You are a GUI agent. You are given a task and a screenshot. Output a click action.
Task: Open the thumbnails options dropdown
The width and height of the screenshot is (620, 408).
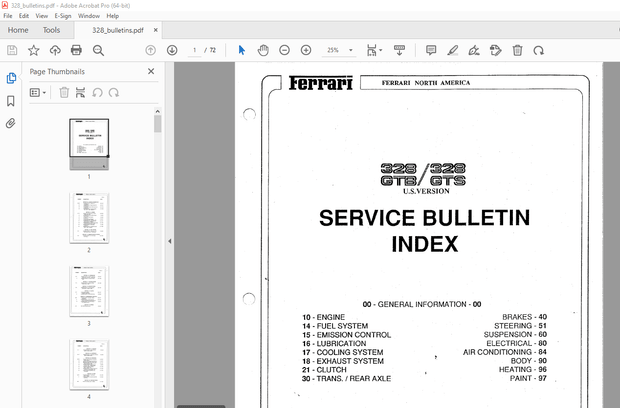(x=38, y=93)
